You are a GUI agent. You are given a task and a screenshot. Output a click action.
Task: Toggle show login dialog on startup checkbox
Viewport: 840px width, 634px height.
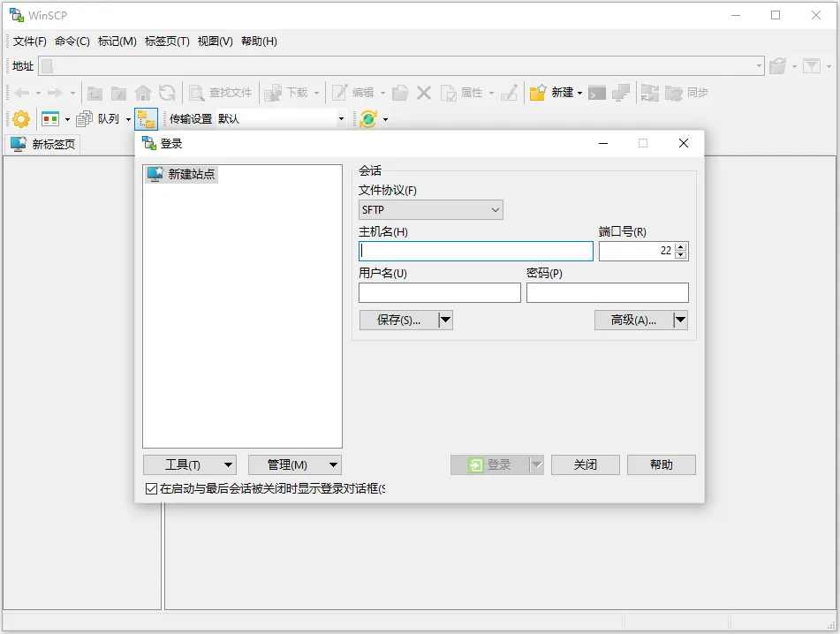point(152,488)
